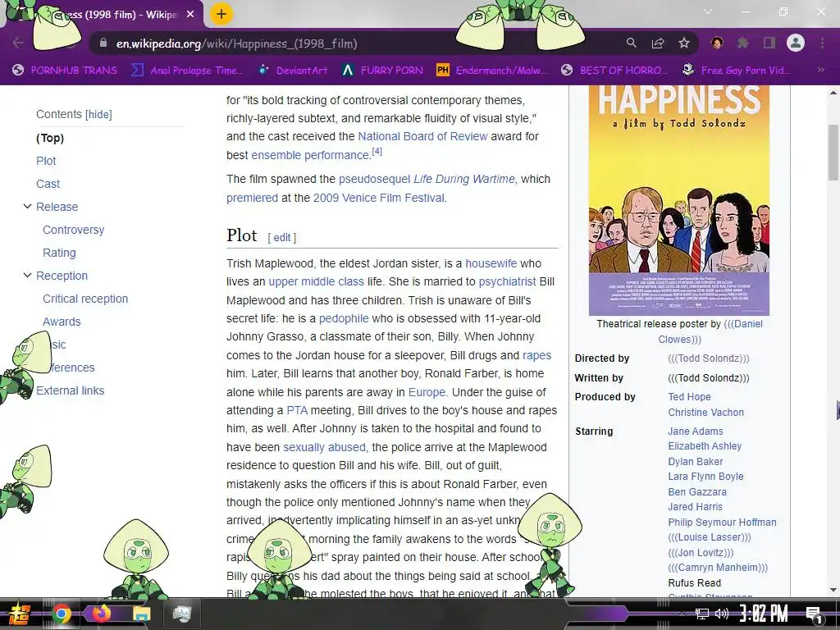Open Ted Hope producer link
This screenshot has height=630, width=840.
pos(689,397)
